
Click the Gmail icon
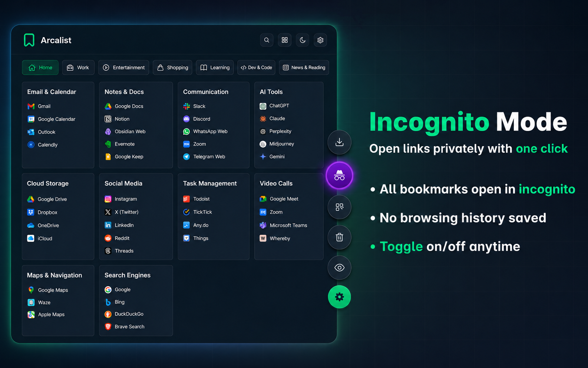(x=31, y=106)
